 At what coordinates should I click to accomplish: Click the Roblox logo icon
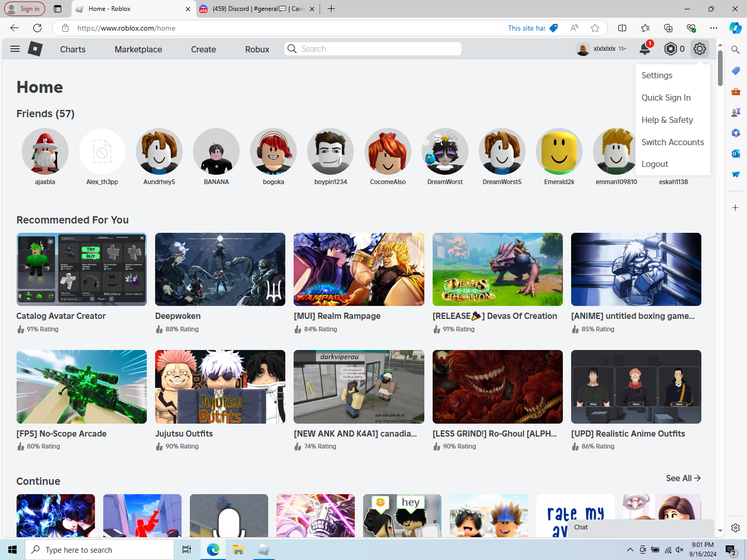(35, 49)
